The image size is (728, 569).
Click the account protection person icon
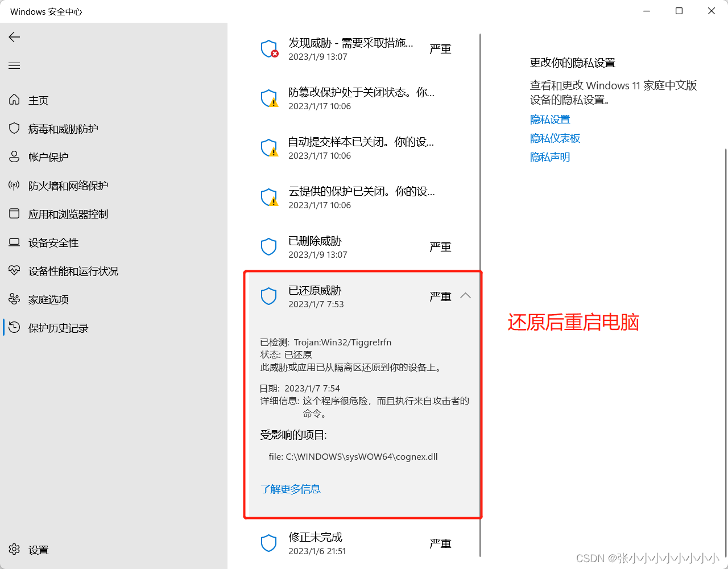(x=14, y=156)
